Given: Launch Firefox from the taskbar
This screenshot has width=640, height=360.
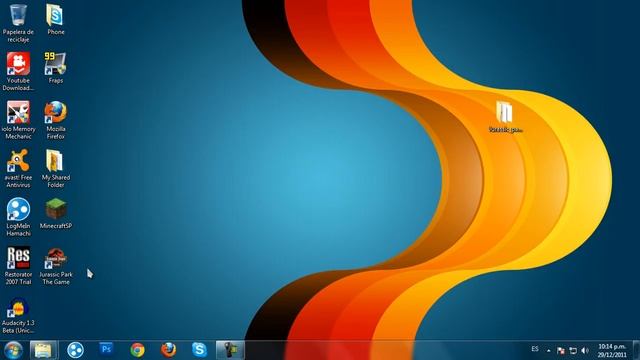Looking at the screenshot, I should [168, 350].
